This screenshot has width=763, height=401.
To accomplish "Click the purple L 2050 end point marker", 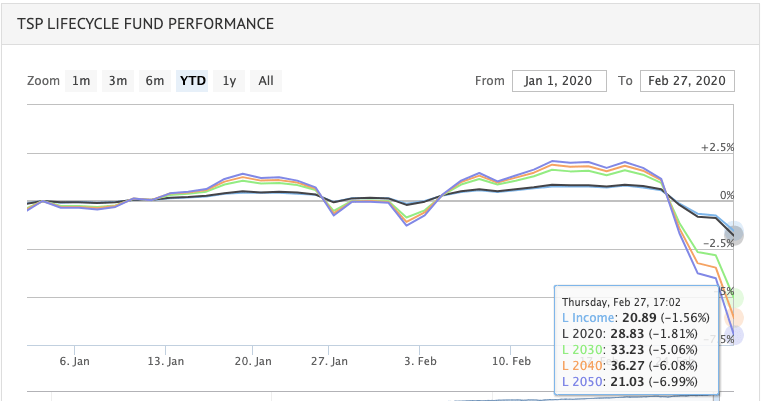I will [x=736, y=334].
